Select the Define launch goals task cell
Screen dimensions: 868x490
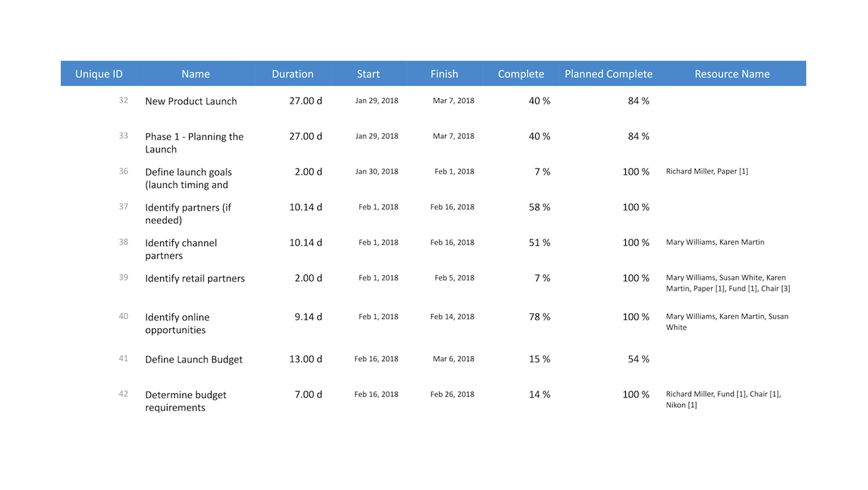(188, 178)
